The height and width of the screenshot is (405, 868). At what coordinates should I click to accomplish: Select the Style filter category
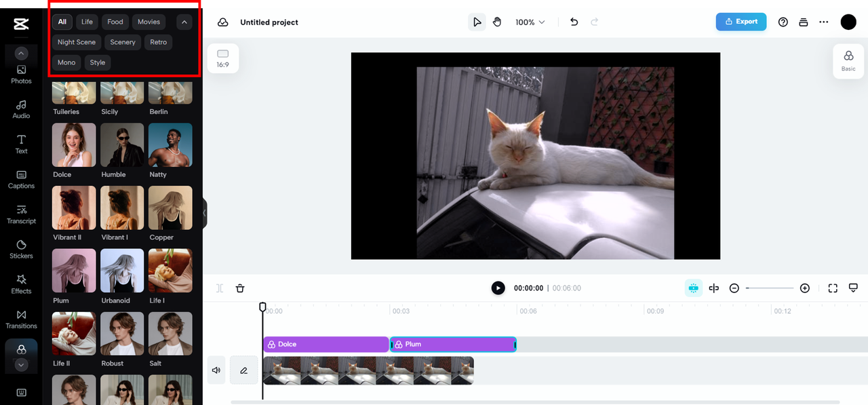pos(98,62)
